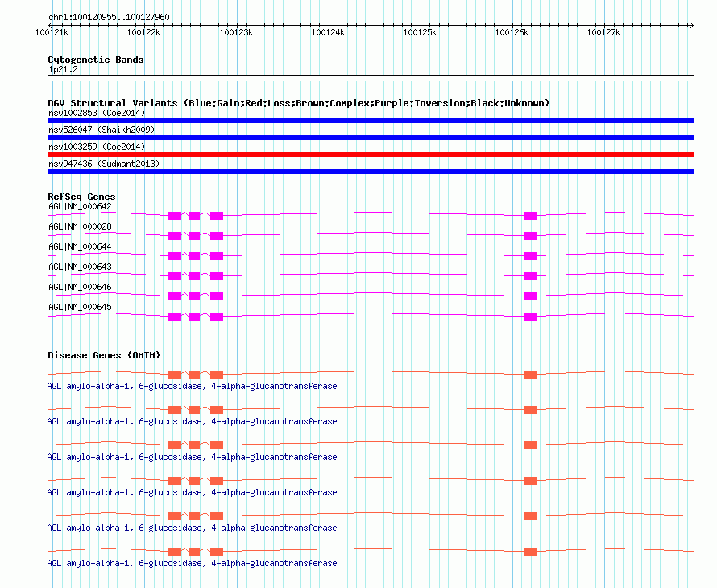Click the AGL|NM_000646 transcript label
This screenshot has width=717, height=588.
(80, 287)
